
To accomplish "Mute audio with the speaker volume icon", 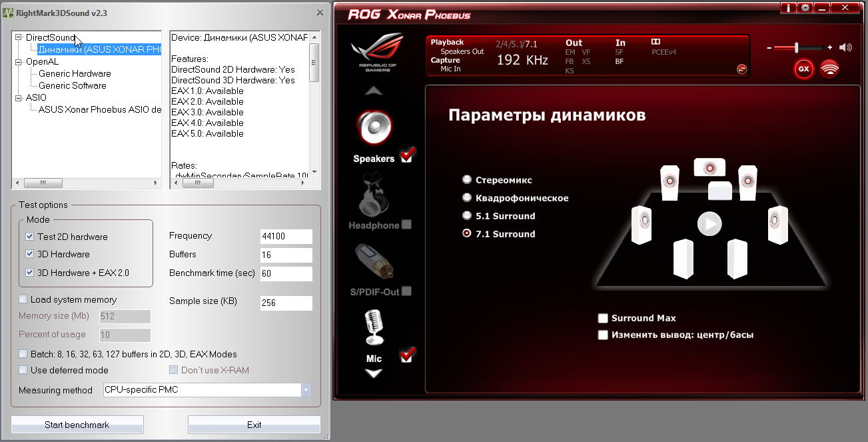I will coord(845,47).
